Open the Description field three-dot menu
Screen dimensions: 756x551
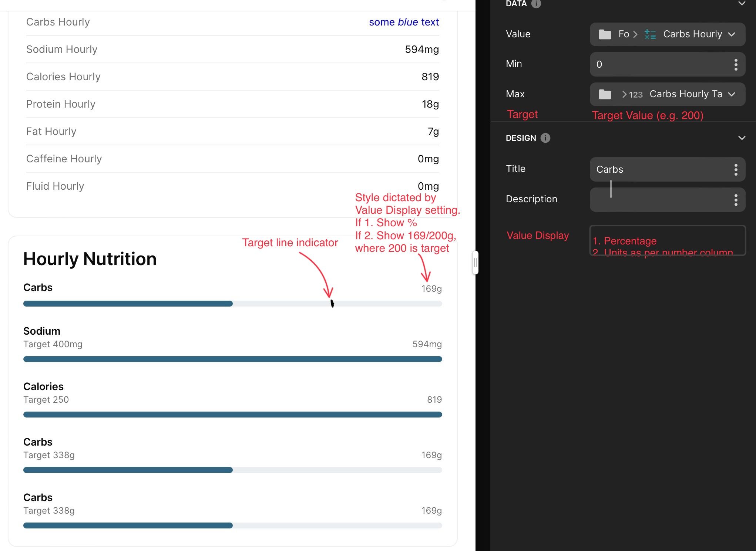click(736, 200)
